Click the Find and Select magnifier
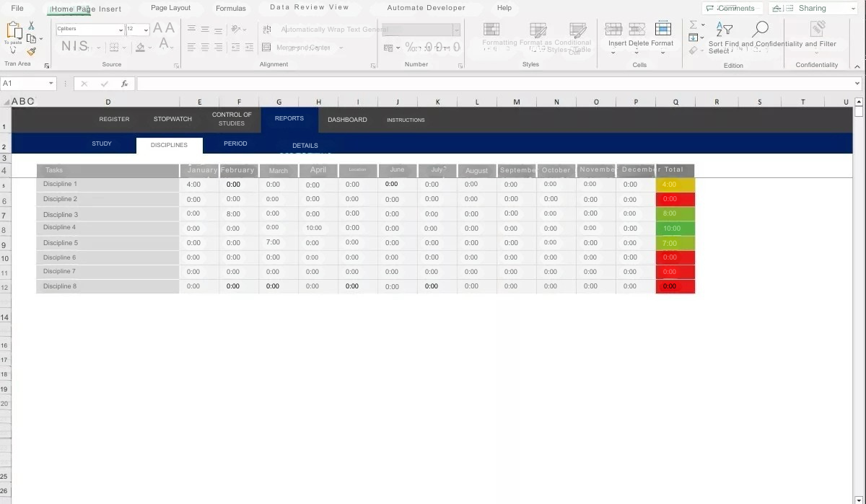Viewport: 866px width, 504px height. coord(761,29)
